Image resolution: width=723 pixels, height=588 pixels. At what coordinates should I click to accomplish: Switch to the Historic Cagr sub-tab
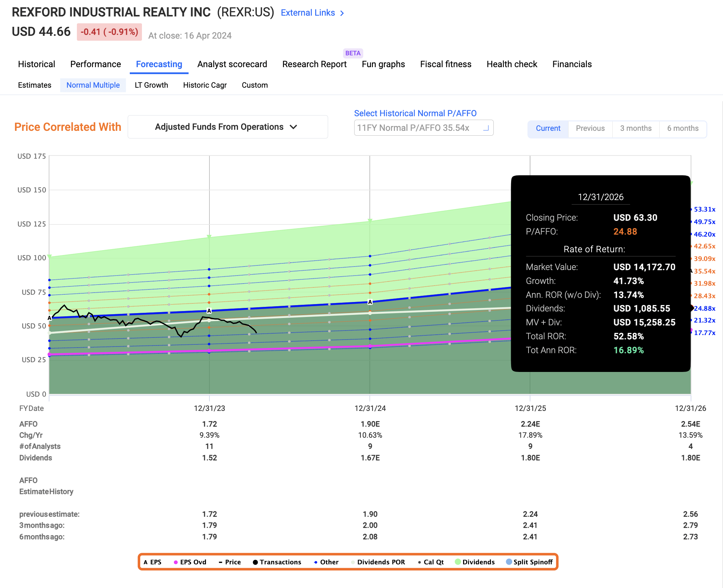[205, 85]
